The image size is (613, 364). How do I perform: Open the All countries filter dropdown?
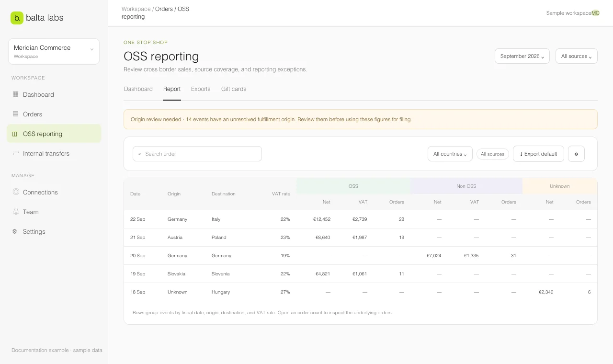pyautogui.click(x=450, y=154)
